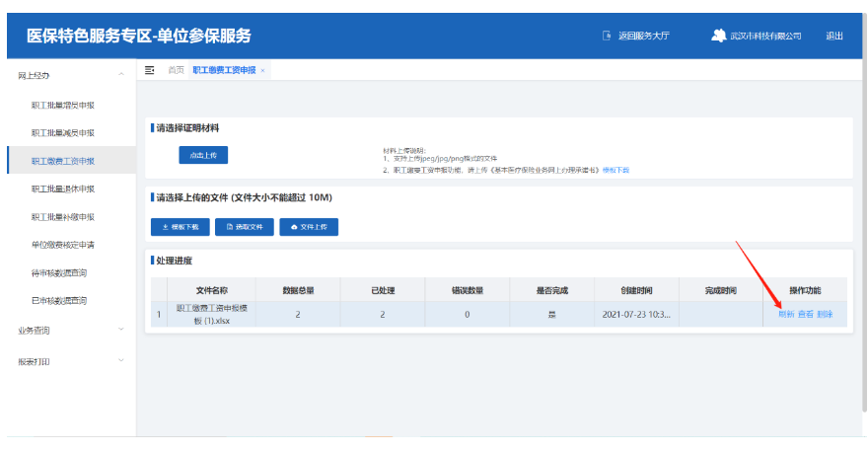Click 删除 to delete the file record
This screenshot has width=868, height=453.
click(x=825, y=314)
